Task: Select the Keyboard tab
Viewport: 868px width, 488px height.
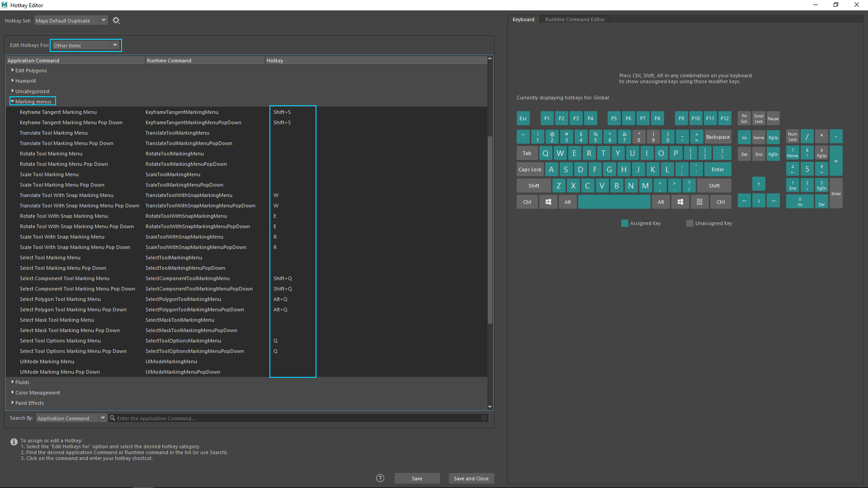Action: 523,19
